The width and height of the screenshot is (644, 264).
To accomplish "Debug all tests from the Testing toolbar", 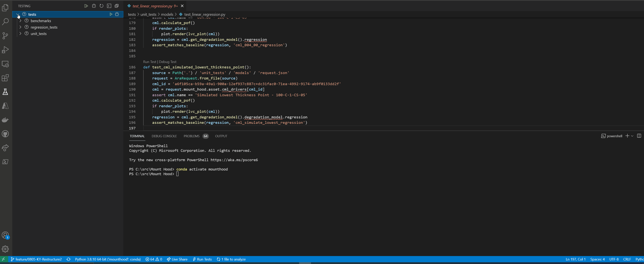I will point(94,6).
